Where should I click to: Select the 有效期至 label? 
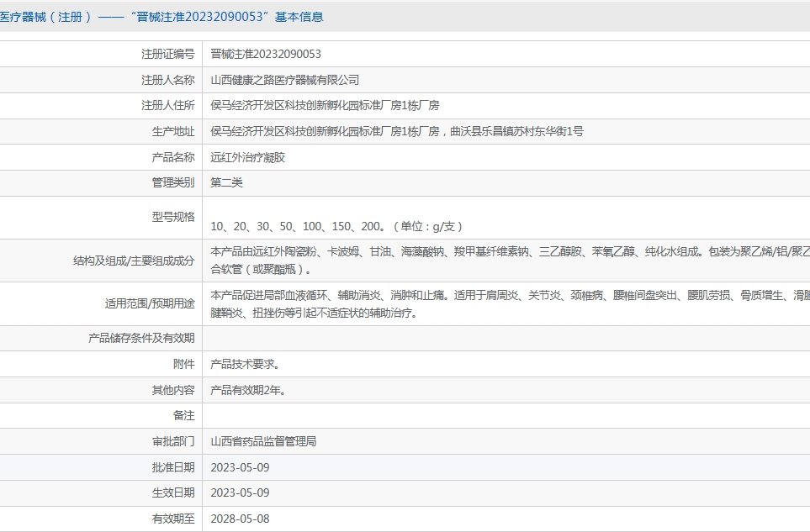click(x=173, y=519)
